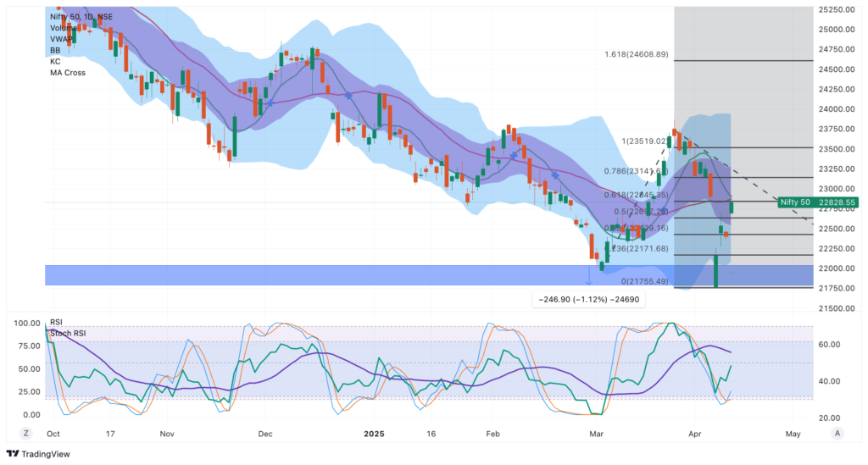Click 25250.00 on the price scale

coord(836,10)
